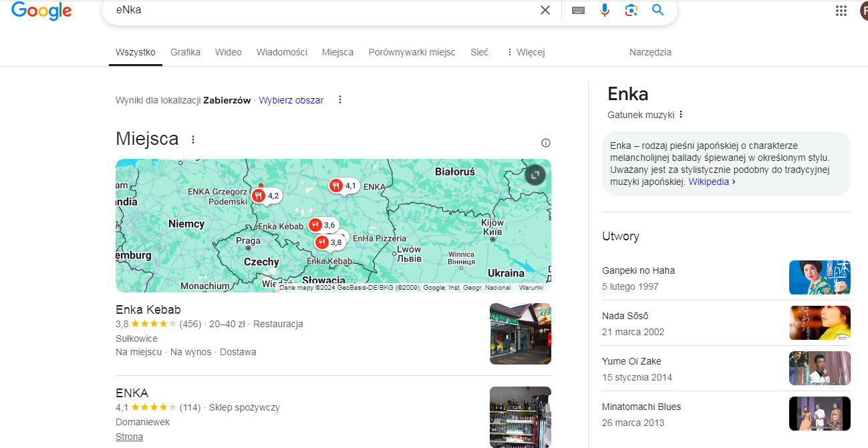
Task: Click ENKA Grzegorz Podemski map label
Action: click(217, 196)
